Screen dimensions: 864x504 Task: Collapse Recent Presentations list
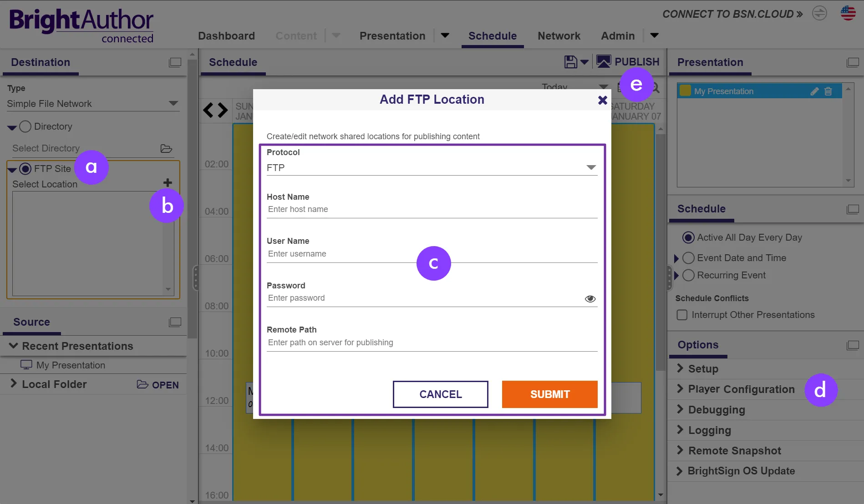[x=14, y=346]
